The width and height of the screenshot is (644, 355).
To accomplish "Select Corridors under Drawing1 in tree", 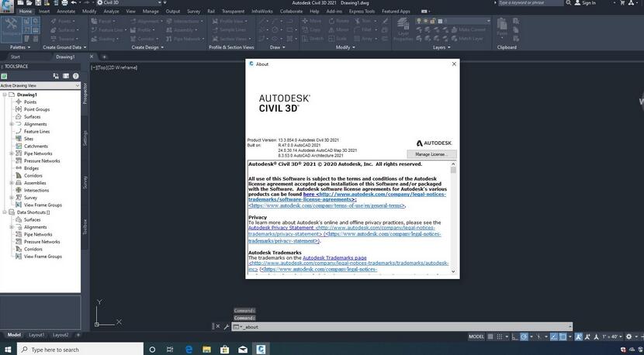I will pos(33,176).
